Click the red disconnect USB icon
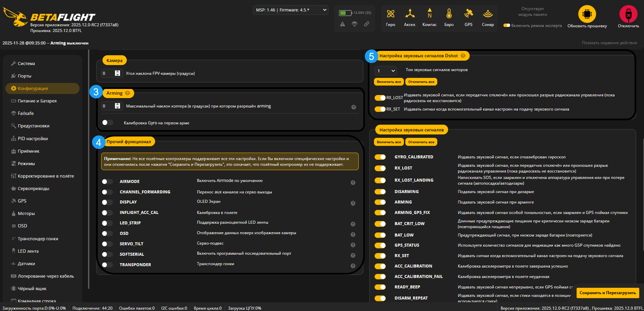This screenshot has height=311, width=644. (628, 14)
